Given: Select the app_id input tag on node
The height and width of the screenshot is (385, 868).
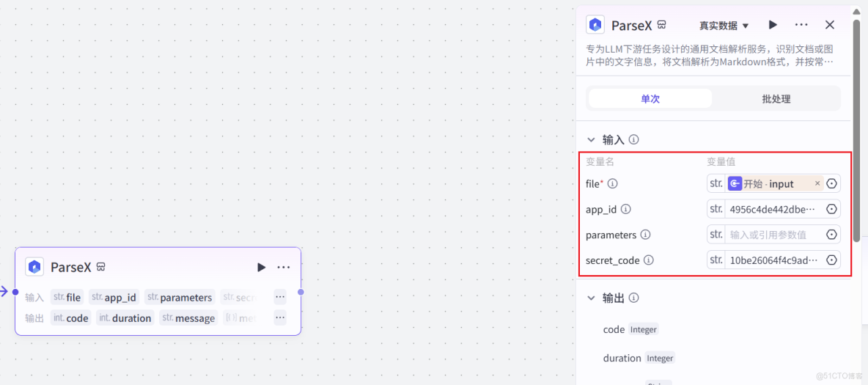Looking at the screenshot, I should [114, 298].
